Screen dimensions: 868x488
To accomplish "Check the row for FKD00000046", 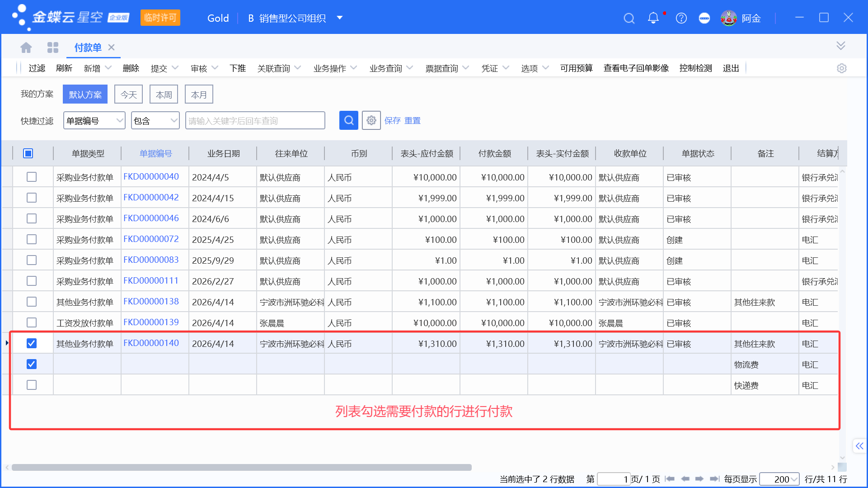I will tap(31, 218).
